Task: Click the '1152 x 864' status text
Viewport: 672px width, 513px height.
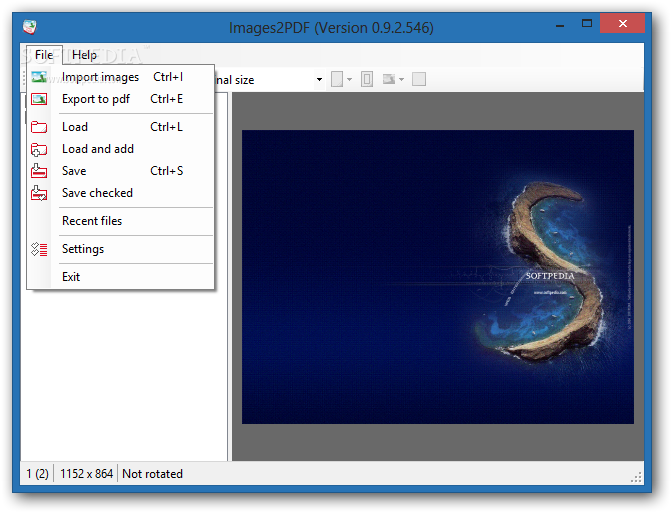Action: click(x=86, y=474)
